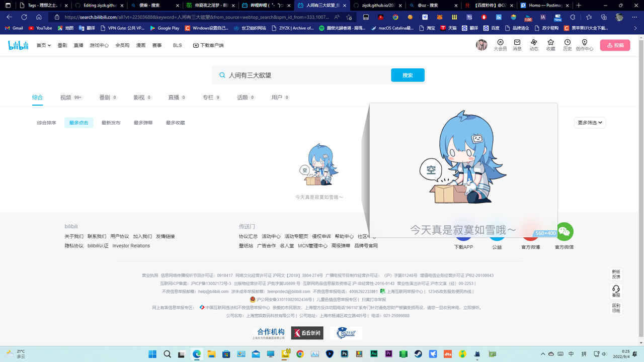The width and height of the screenshot is (644, 362).
Task: Select the 最多弹幕 sort option
Action: coord(143,122)
